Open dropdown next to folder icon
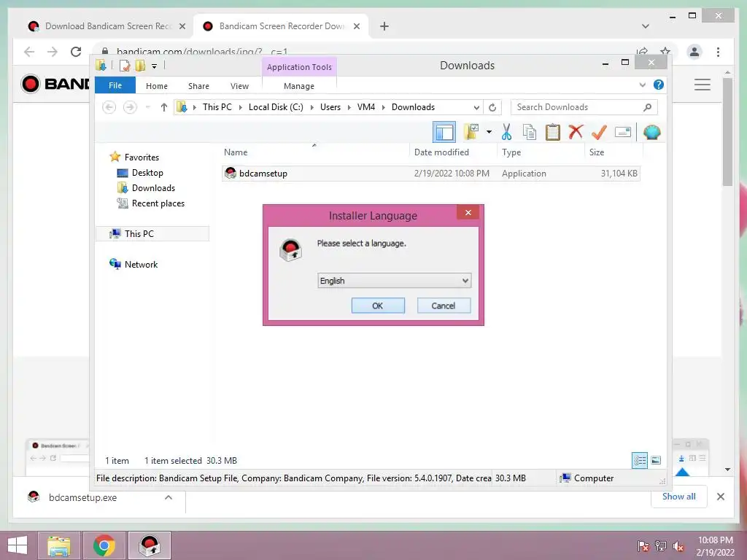Viewport: 747px width, 560px height. [x=489, y=132]
